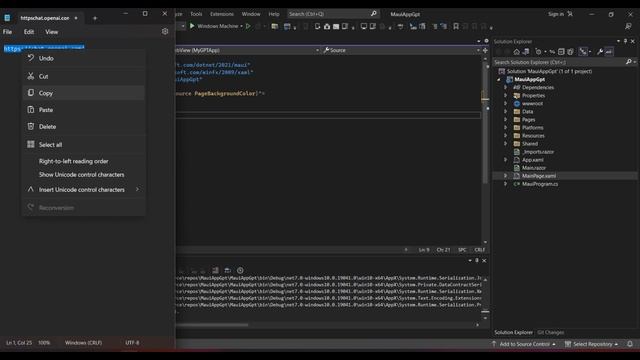Choose Select all in the context menu

pos(84,144)
